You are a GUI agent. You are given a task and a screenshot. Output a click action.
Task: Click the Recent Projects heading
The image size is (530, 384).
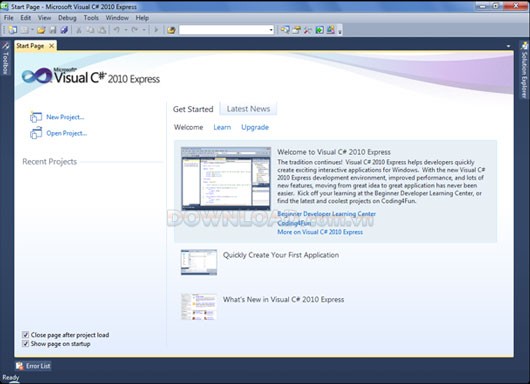50,162
